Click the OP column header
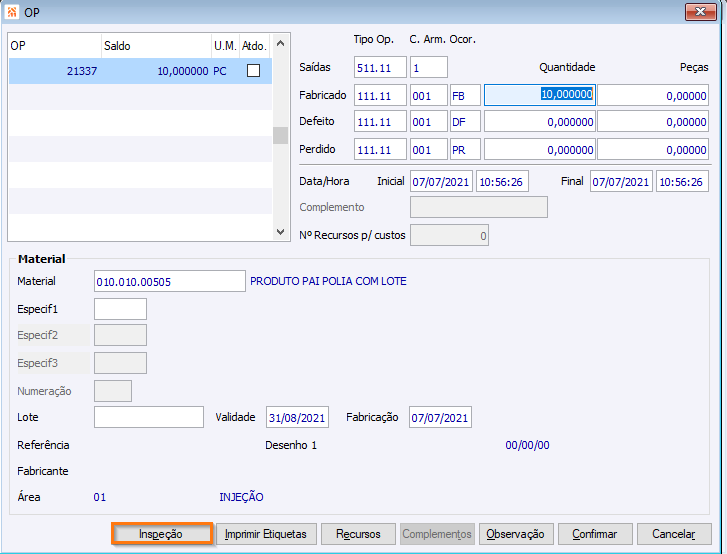The height and width of the screenshot is (554, 727). click(55, 45)
